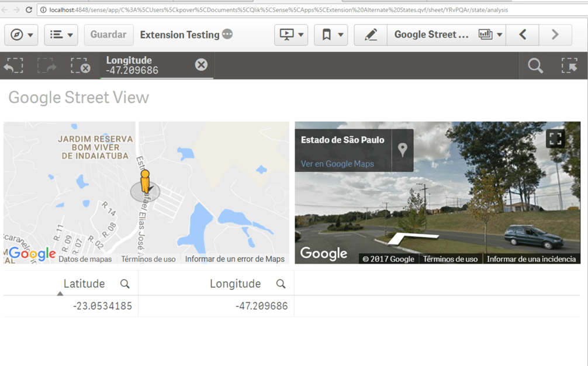Go to previous sheet arrow
Viewport: 588px width, 366px height.
523,35
